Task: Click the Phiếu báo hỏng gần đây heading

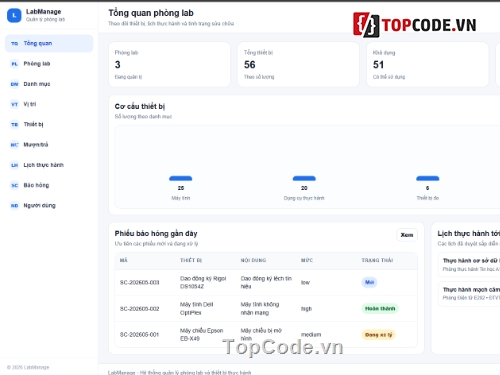Action: [x=156, y=233]
